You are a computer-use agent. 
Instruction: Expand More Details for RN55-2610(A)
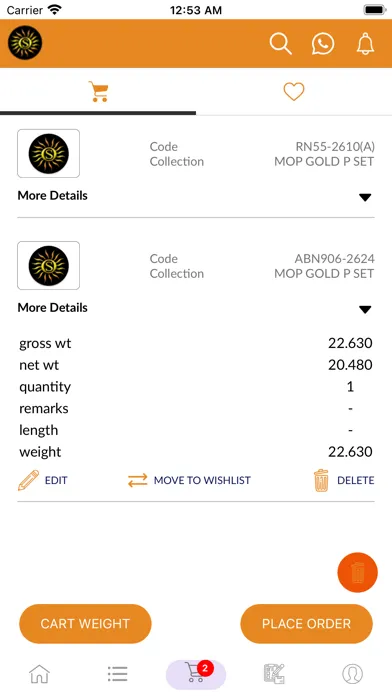tap(365, 197)
